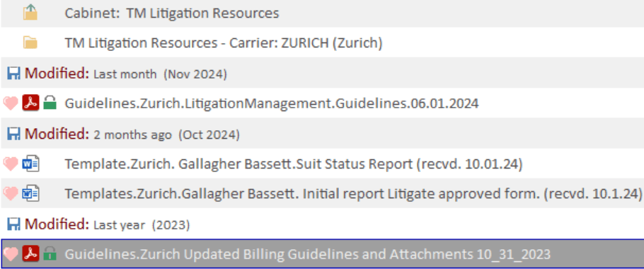This screenshot has height=269, width=644.
Task: Toggle favorite heart on Suit Status Report template
Action: (11, 164)
